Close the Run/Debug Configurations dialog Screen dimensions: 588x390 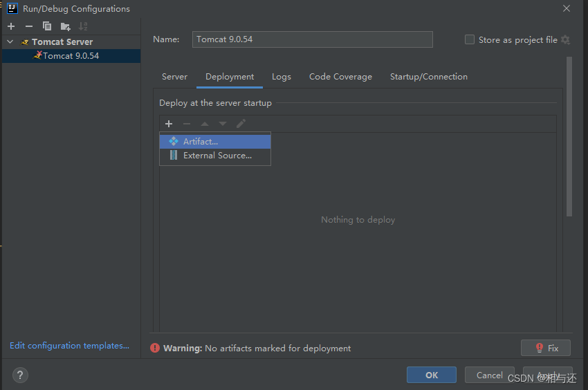coord(567,8)
